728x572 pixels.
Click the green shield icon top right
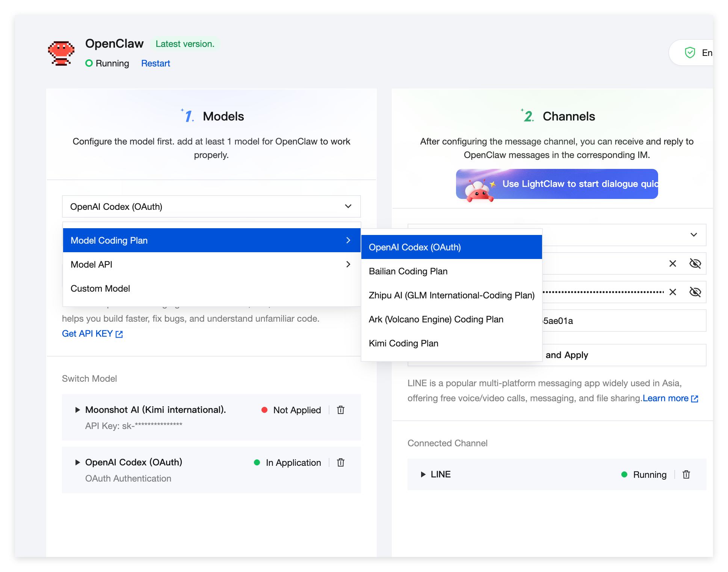coord(690,53)
